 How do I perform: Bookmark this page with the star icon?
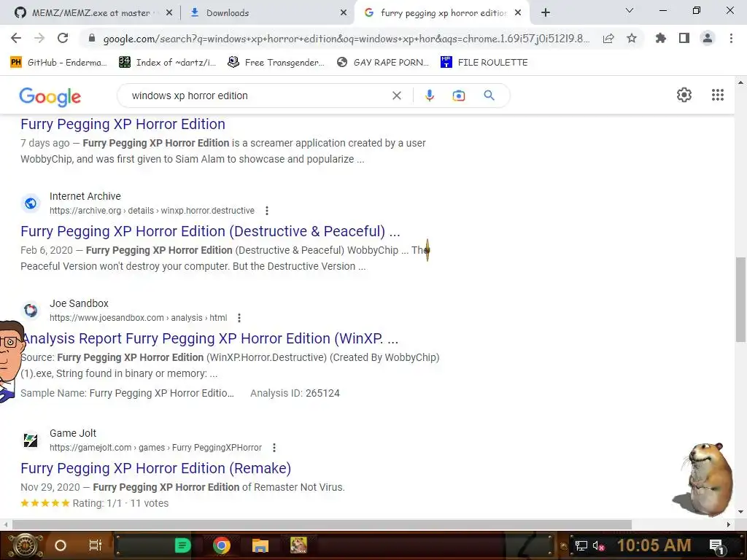[x=632, y=38]
